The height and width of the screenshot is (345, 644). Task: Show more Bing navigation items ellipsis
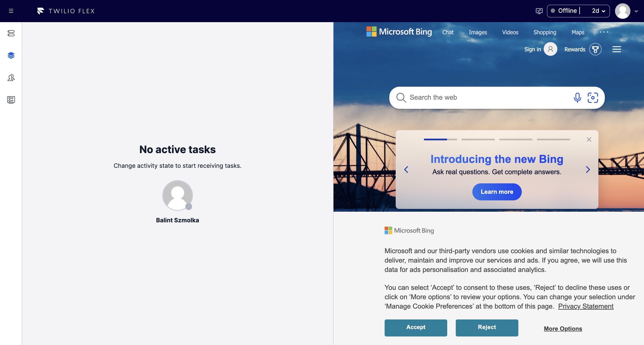604,32
